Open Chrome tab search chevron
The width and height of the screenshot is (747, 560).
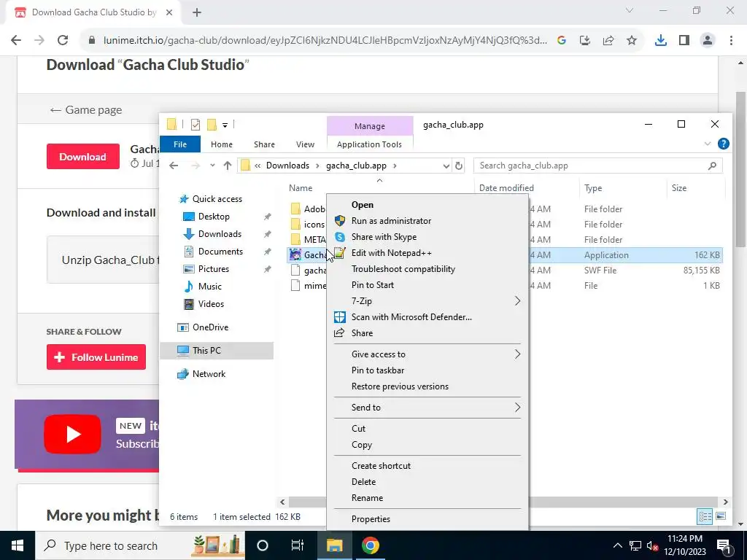[x=630, y=10]
